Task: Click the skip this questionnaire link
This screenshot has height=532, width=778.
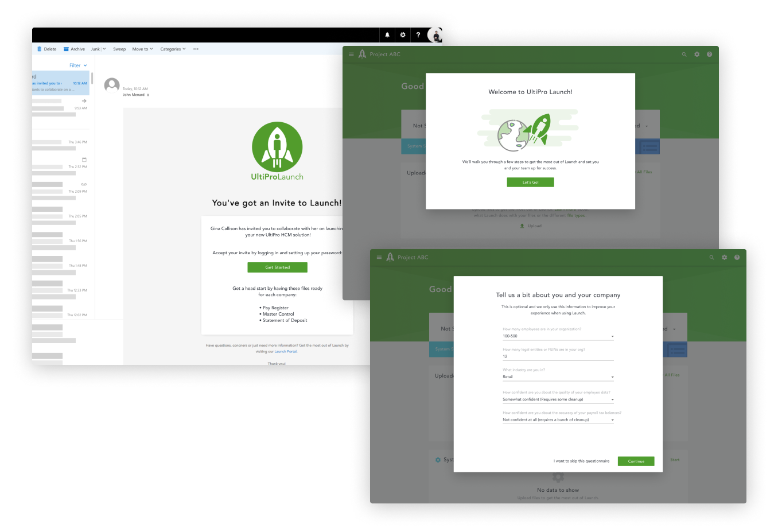Action: point(581,461)
